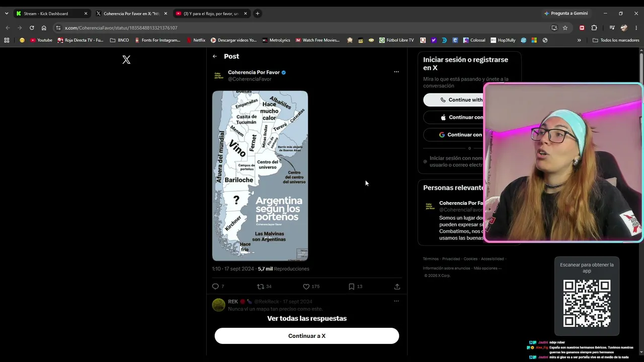The image size is (644, 362).
Task: Open the Cookies link in the footer
Action: pos(470,259)
